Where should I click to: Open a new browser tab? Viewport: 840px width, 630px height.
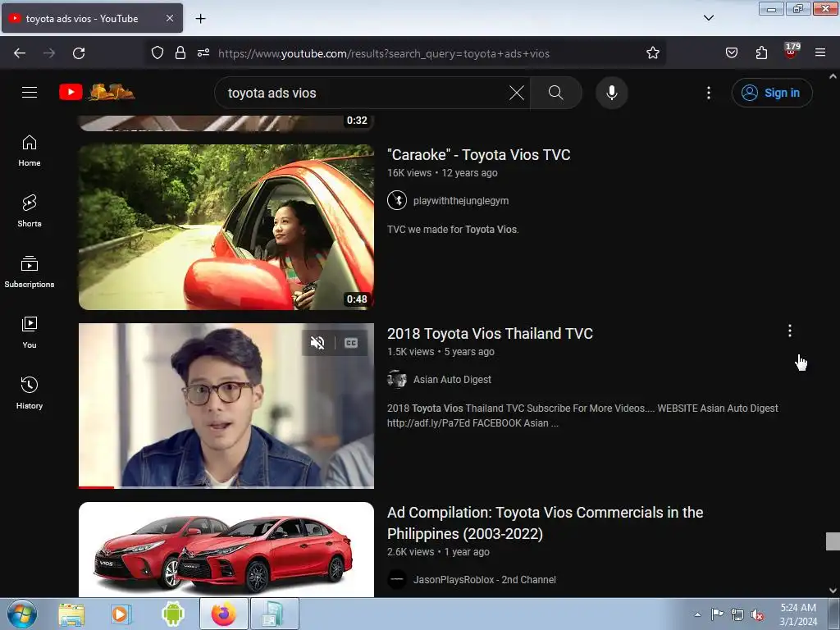[200, 19]
